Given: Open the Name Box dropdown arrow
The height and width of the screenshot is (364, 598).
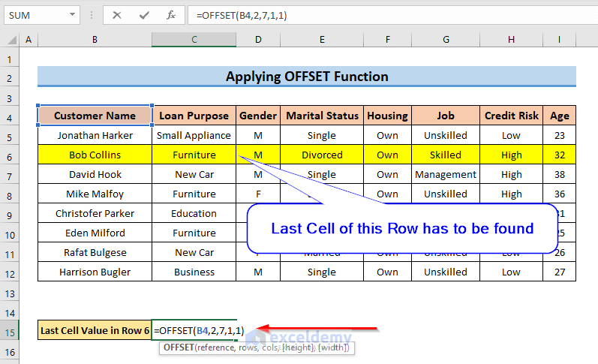Looking at the screenshot, I should [72, 15].
